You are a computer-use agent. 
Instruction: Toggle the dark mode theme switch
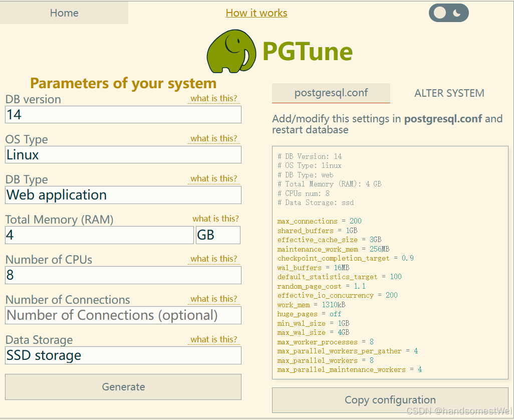[448, 13]
